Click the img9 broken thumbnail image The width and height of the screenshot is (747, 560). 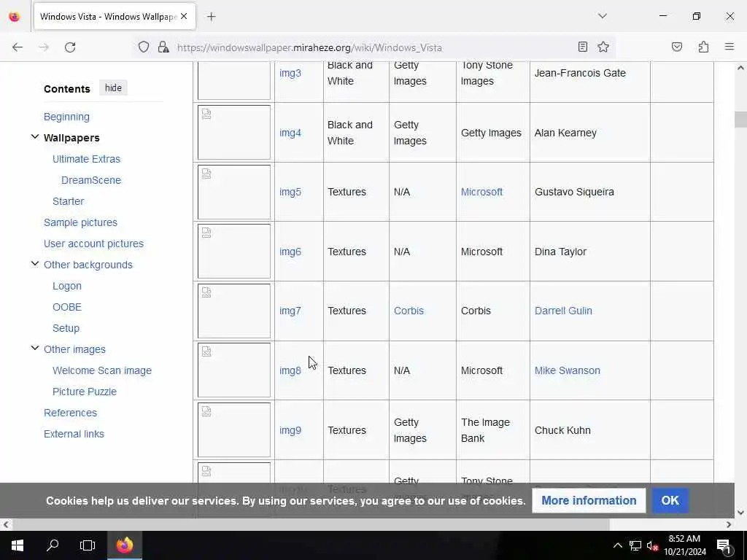(234, 430)
